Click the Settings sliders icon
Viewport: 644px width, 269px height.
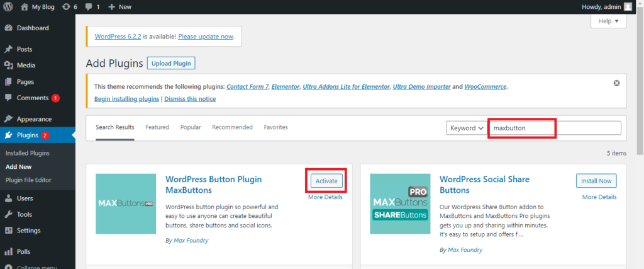click(x=8, y=231)
